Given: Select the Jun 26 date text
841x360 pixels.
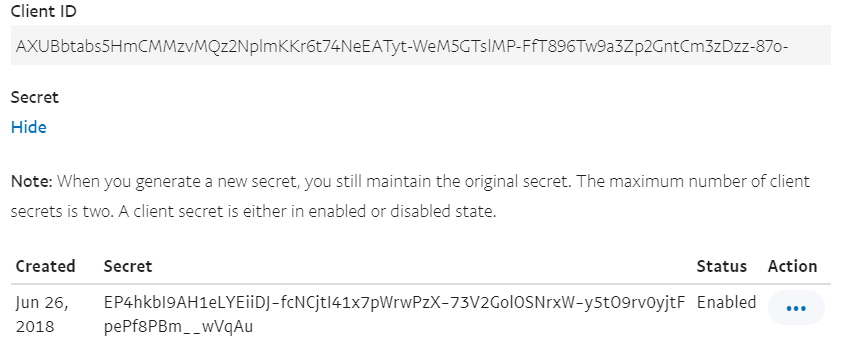Looking at the screenshot, I should (x=42, y=303).
